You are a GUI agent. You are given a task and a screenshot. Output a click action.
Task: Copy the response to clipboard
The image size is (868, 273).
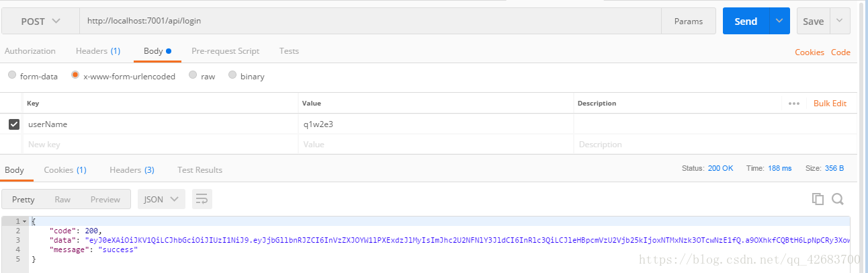818,198
